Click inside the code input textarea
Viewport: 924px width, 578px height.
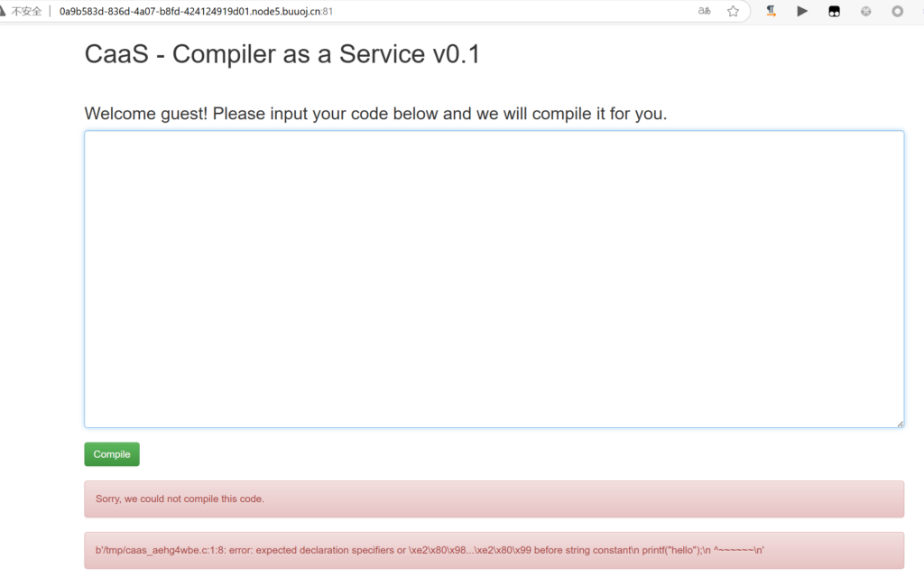[494, 278]
